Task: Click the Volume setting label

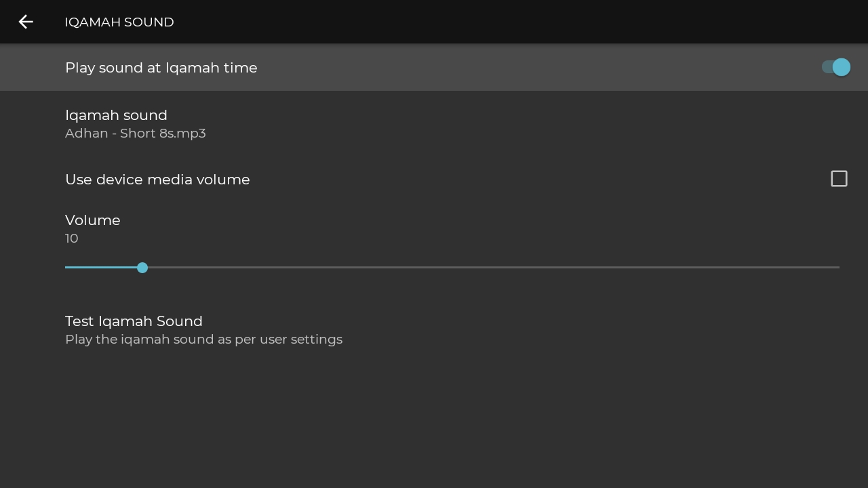Action: point(93,220)
